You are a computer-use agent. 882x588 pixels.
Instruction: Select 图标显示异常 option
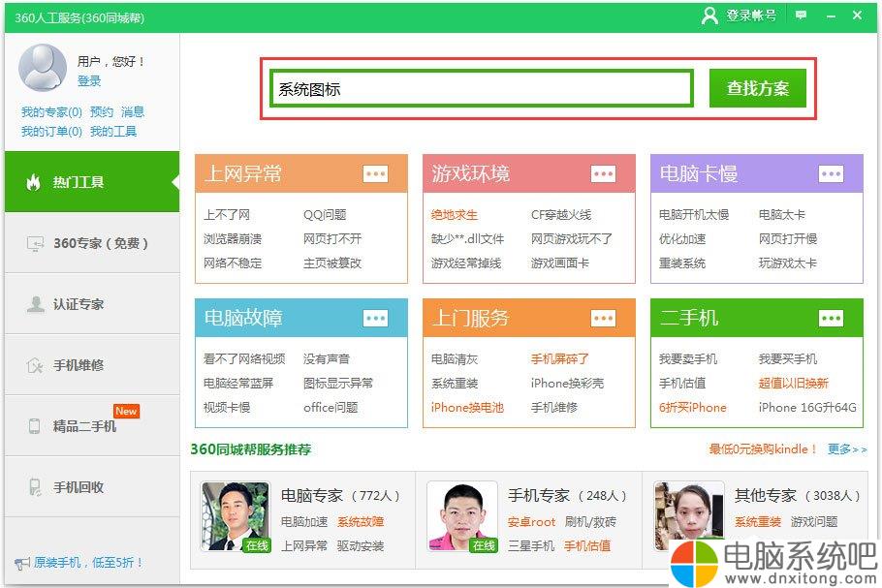(x=338, y=383)
